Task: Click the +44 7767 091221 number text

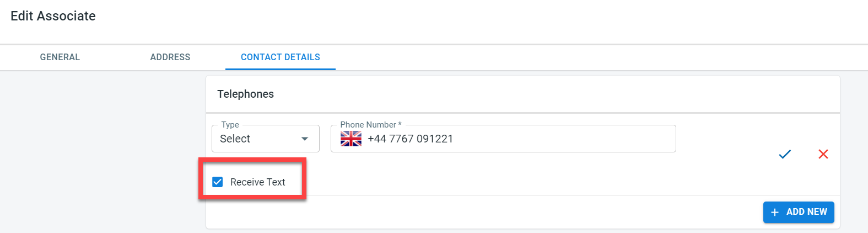Action: [x=410, y=139]
